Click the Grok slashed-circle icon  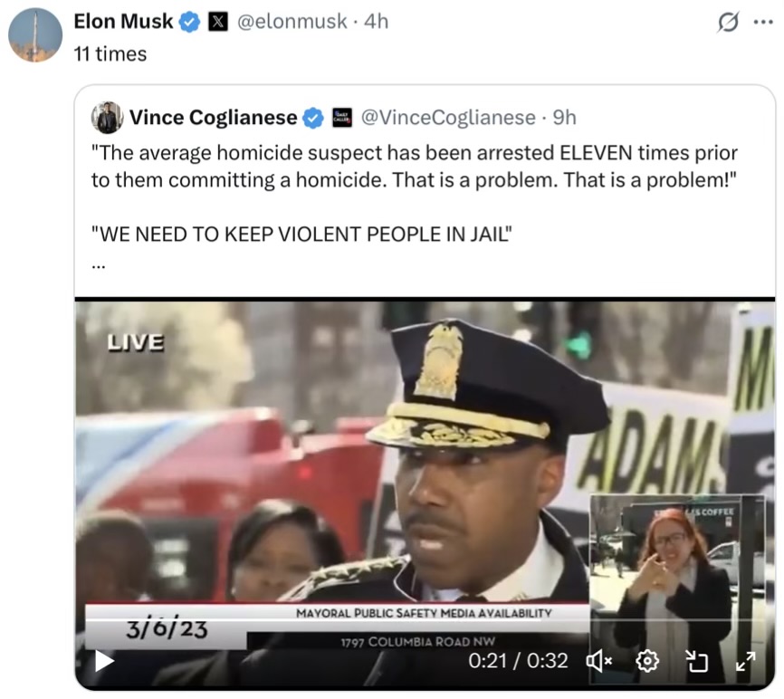point(728,22)
